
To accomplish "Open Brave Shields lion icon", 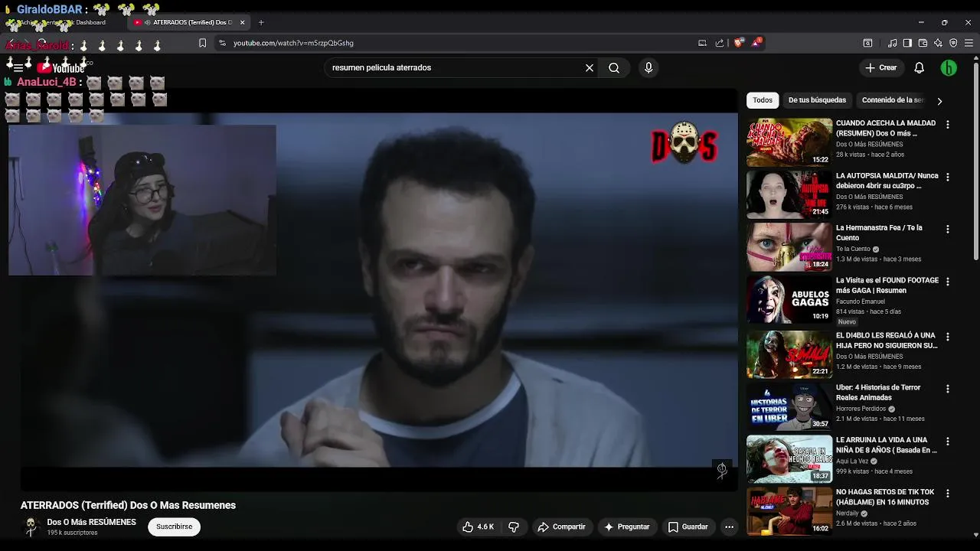I will [x=739, y=43].
